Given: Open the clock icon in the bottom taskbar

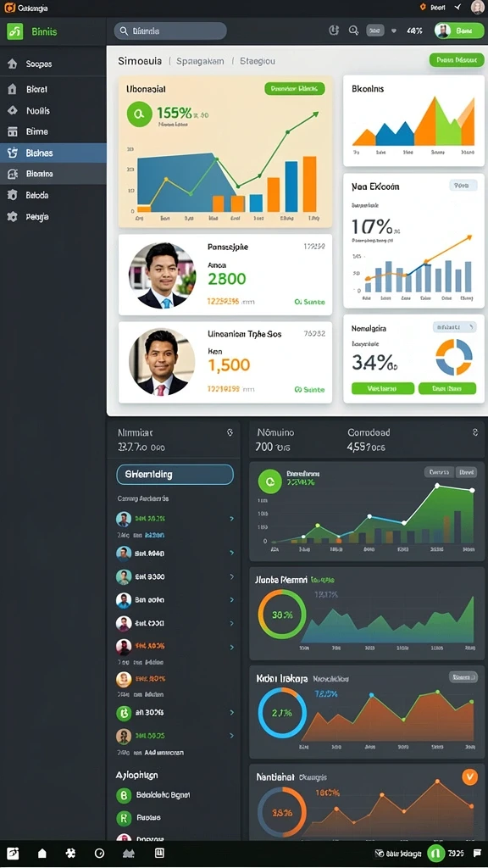Looking at the screenshot, I should (x=100, y=854).
